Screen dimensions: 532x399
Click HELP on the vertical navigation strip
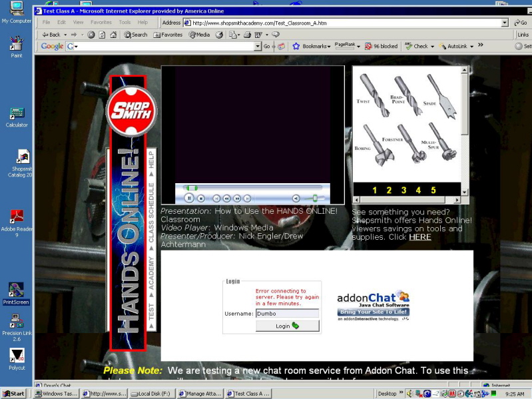(x=151, y=160)
